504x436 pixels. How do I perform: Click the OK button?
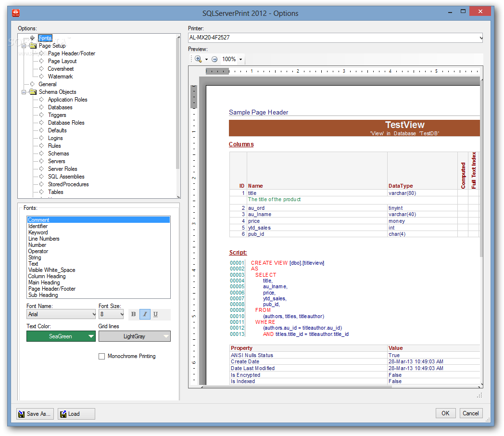click(x=445, y=413)
